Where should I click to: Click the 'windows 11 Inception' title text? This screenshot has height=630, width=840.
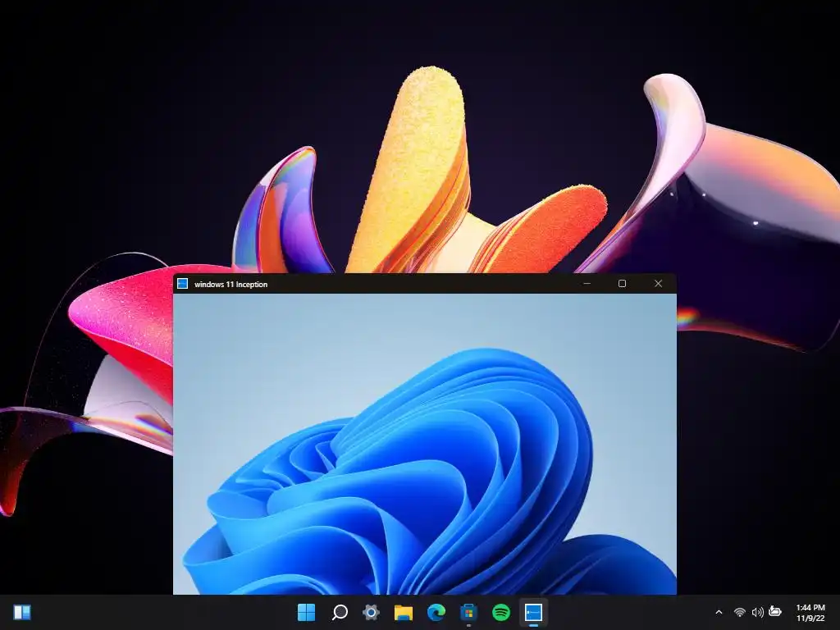coord(231,285)
